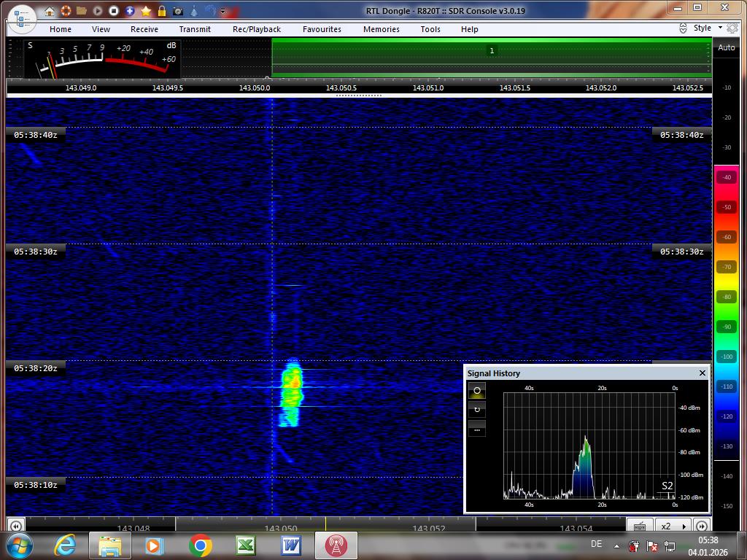This screenshot has height=560, width=747.
Task: Show hidden system tray icons arrow
Action: (617, 546)
